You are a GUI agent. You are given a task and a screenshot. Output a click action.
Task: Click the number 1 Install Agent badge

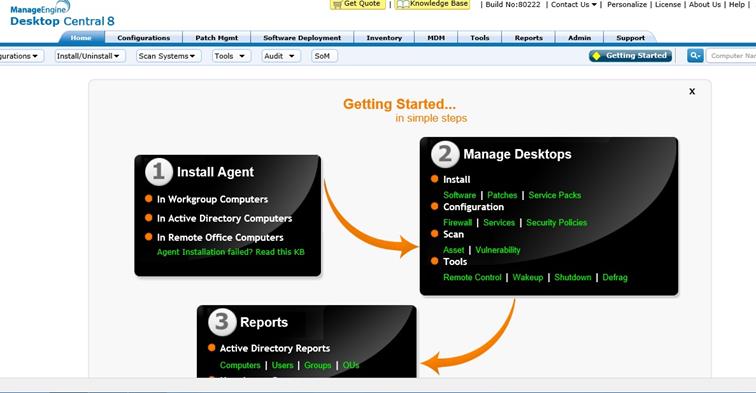point(159,172)
